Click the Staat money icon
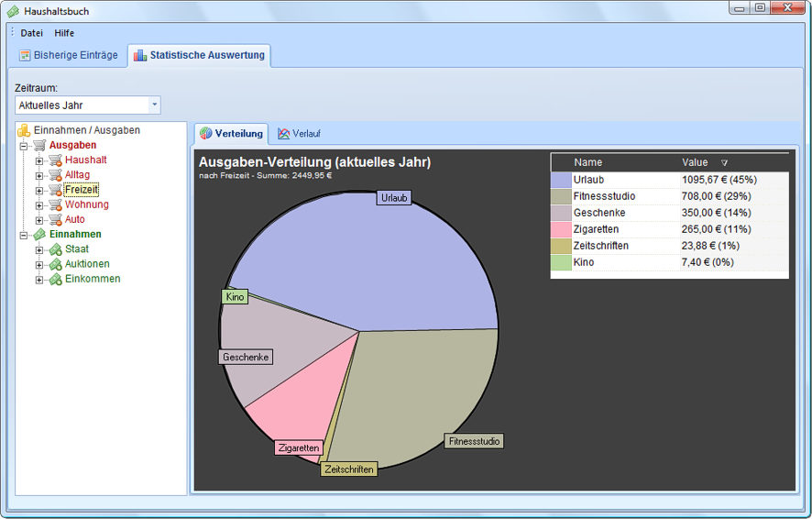The width and height of the screenshot is (812, 519). pyautogui.click(x=55, y=249)
